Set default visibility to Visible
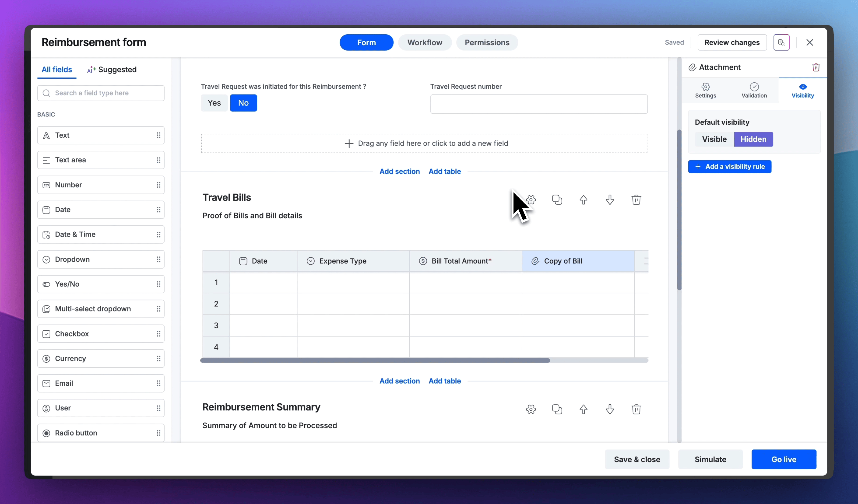The image size is (858, 504). [714, 139]
